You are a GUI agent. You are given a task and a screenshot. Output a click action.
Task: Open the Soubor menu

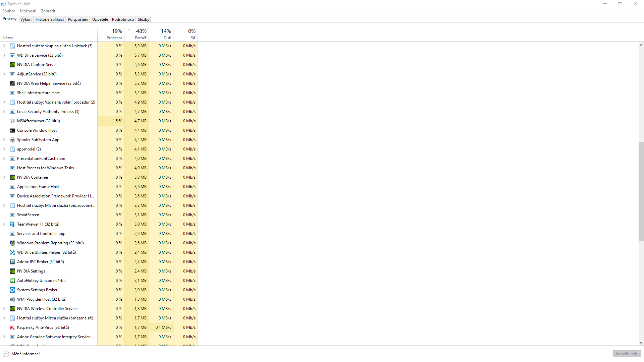(9, 11)
